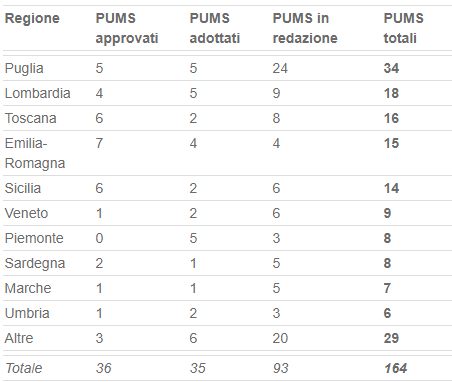The height and width of the screenshot is (382, 452).
Task: Select the Puglia row label
Action: pos(24,68)
